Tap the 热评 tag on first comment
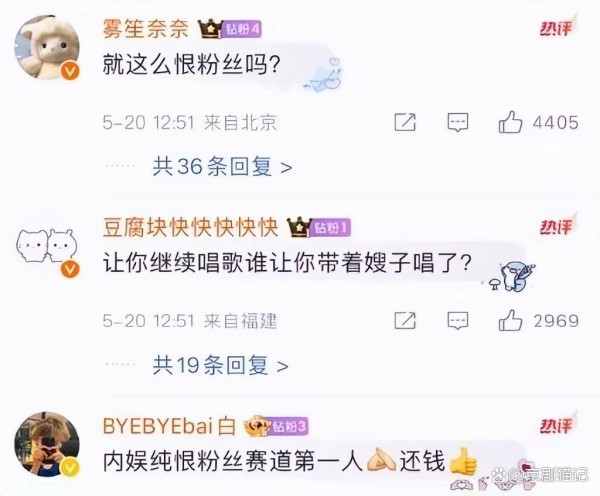Viewport: 600px width, 496px height. (557, 28)
